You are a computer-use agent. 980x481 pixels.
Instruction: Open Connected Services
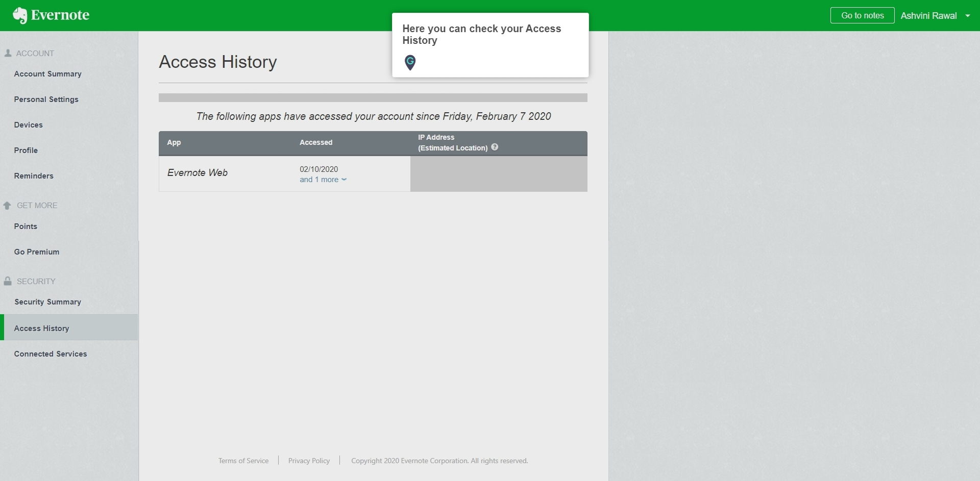[51, 353]
